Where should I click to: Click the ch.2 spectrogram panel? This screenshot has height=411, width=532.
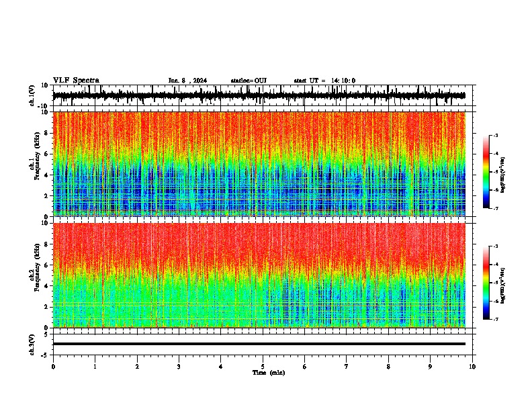(x=259, y=275)
